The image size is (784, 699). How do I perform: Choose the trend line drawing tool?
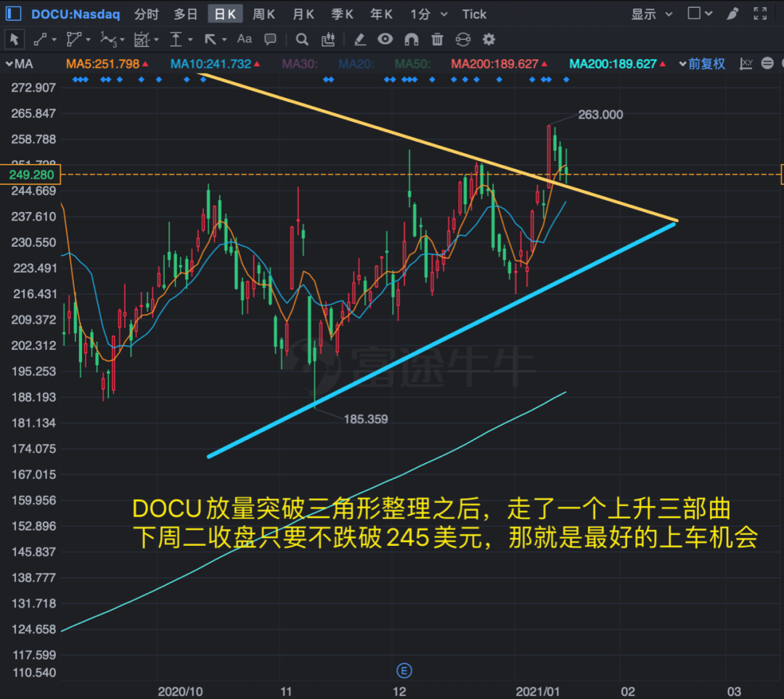[40, 39]
